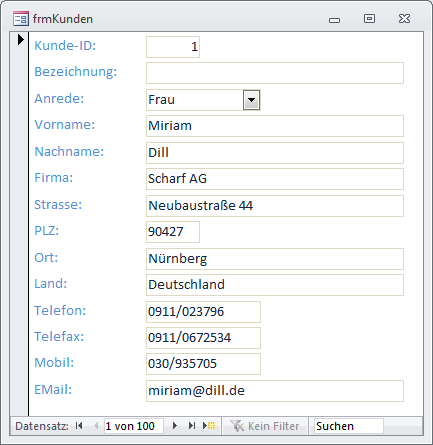The width and height of the screenshot is (433, 445).
Task: Click the frmKunden form icon
Action: click(21, 19)
